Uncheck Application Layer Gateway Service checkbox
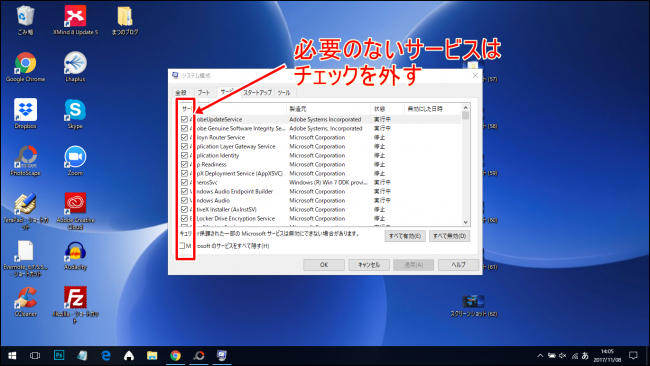 [x=184, y=146]
